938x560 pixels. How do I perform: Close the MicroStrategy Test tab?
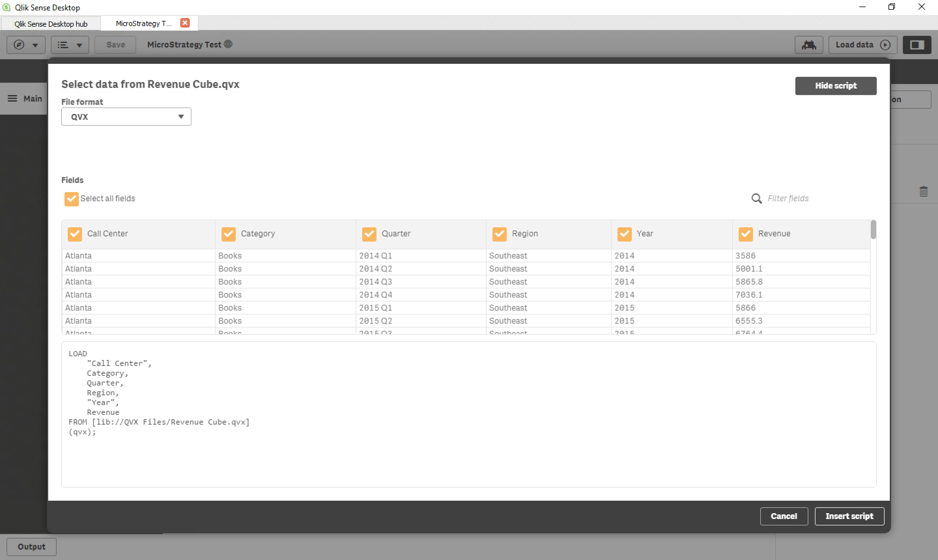pyautogui.click(x=185, y=23)
